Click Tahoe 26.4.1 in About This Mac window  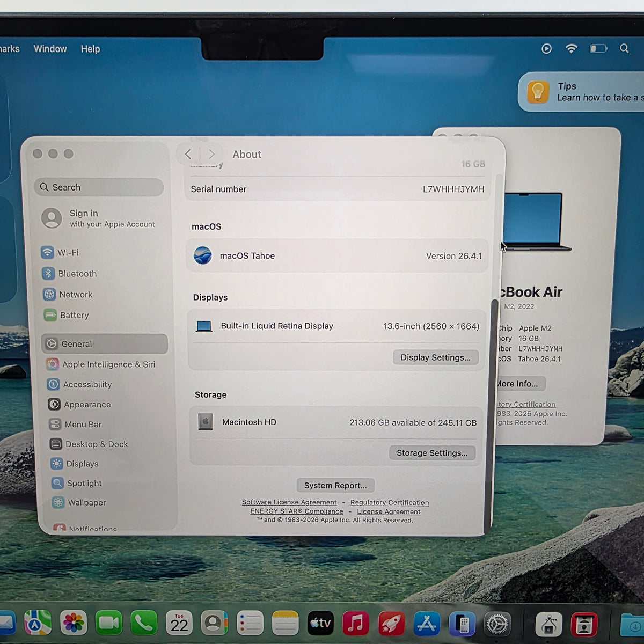point(539,359)
